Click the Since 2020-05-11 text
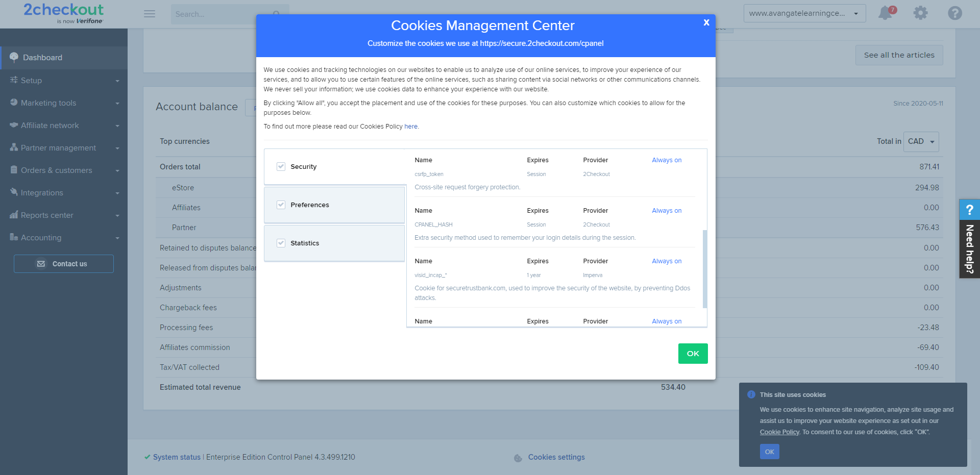This screenshot has width=980, height=475. 918,104
